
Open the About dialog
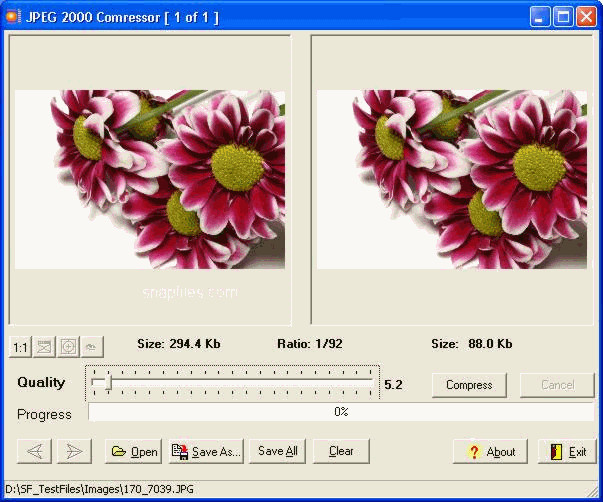pos(490,451)
